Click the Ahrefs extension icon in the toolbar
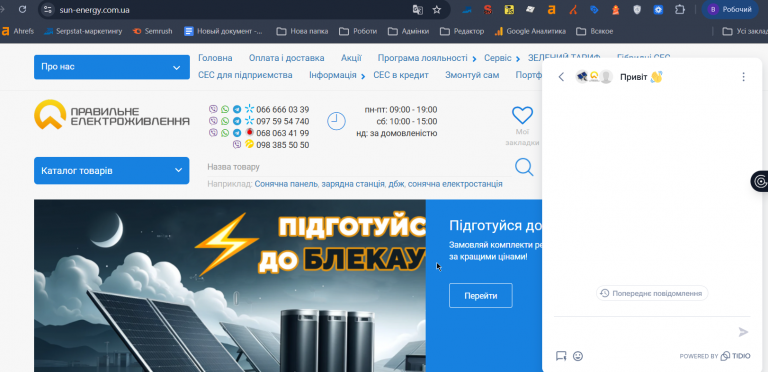 552,9
